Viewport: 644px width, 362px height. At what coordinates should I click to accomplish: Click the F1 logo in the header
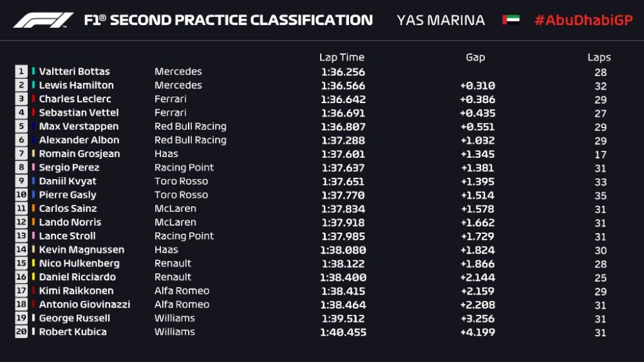tap(43, 21)
